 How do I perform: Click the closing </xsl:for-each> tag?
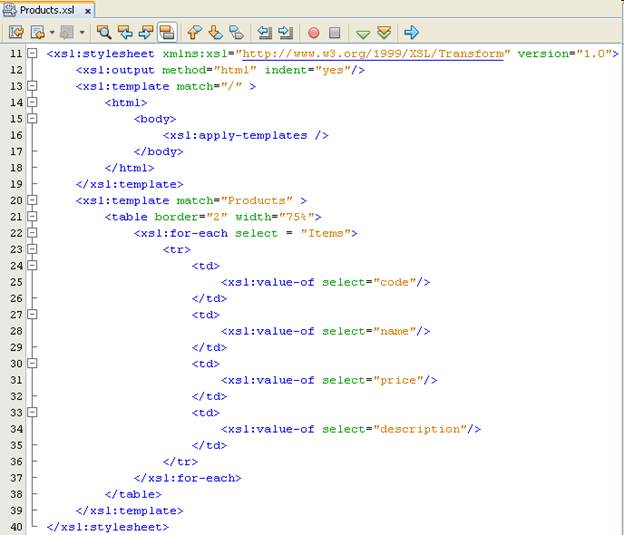187,478
